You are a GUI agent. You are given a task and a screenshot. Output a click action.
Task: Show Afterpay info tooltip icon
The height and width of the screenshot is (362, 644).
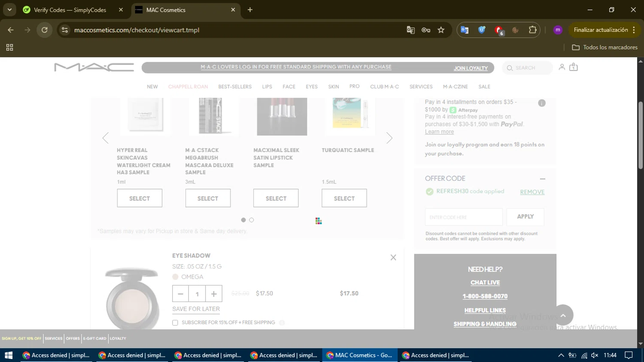point(542,103)
